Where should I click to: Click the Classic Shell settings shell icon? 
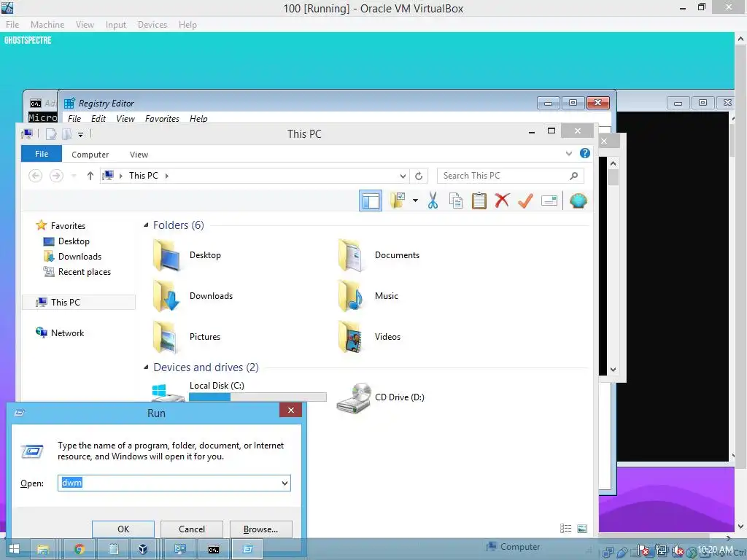[578, 201]
